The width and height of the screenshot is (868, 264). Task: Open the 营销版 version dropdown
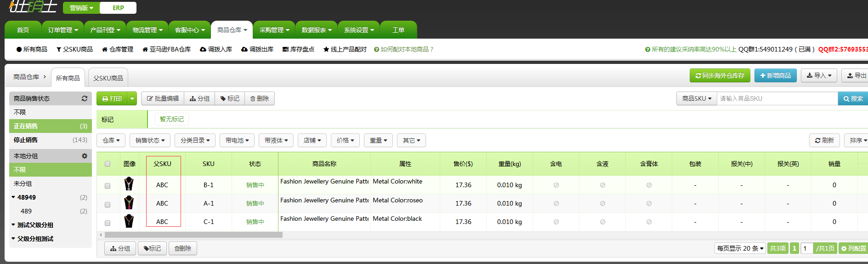coord(81,8)
